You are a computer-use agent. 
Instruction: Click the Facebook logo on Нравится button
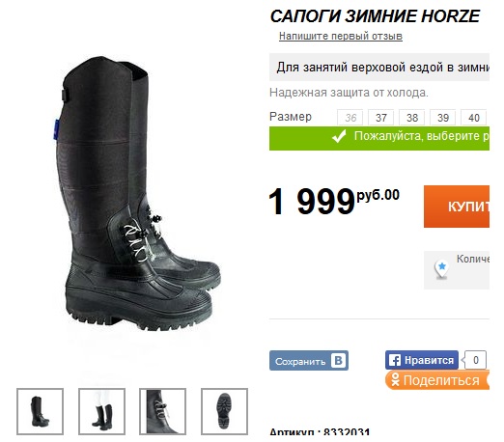[x=395, y=360]
